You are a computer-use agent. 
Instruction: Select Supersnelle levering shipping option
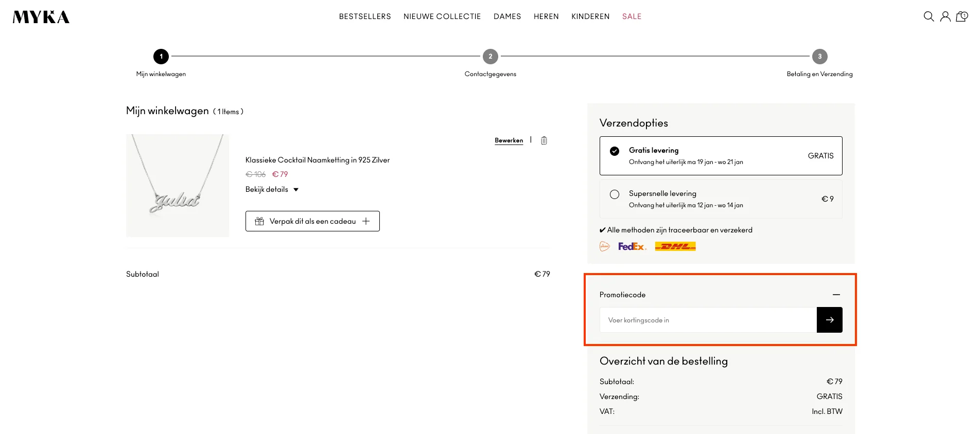click(x=615, y=194)
